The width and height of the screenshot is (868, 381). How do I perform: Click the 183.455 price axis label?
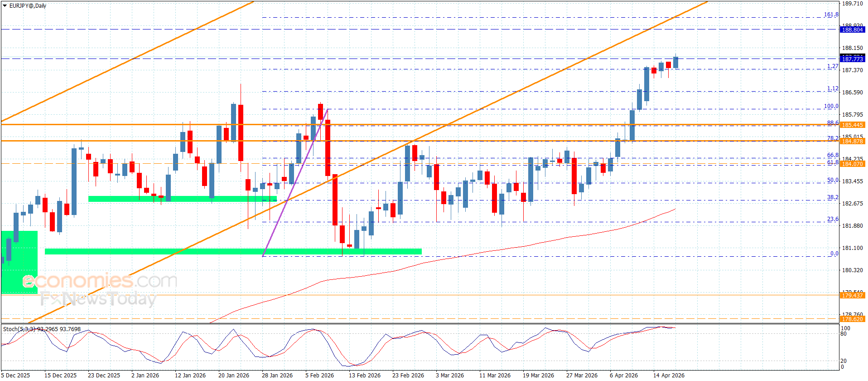(x=852, y=181)
